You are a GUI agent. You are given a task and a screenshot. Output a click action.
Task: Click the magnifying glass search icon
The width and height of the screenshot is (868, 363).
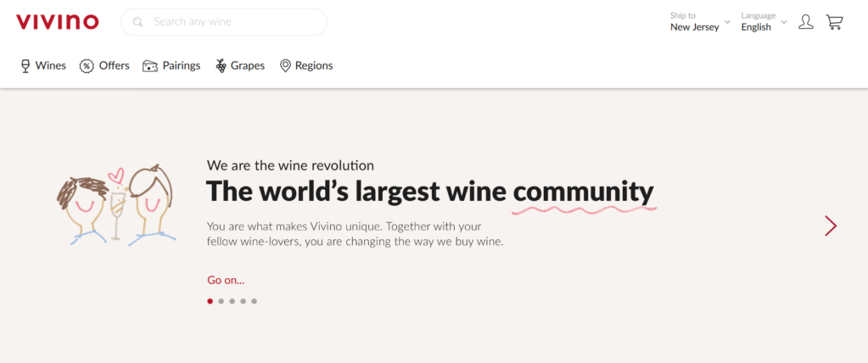(137, 22)
